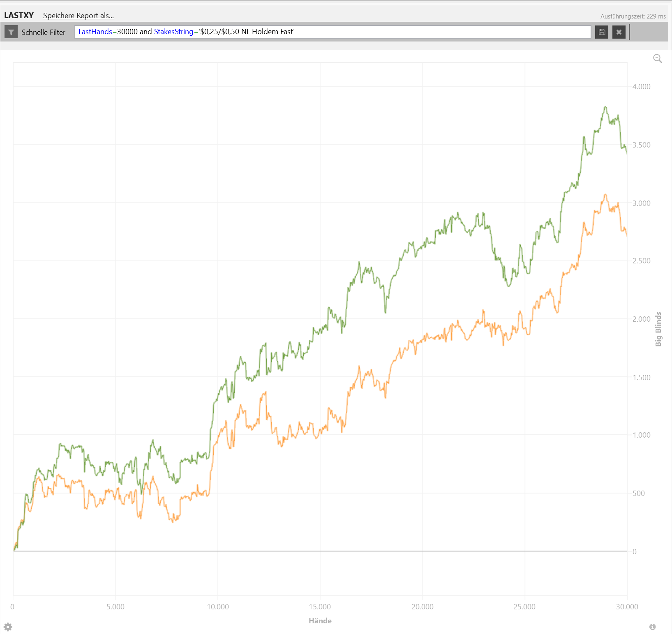The height and width of the screenshot is (634, 672).
Task: Click the 'Big Blinds' y-axis title
Action: tap(658, 329)
